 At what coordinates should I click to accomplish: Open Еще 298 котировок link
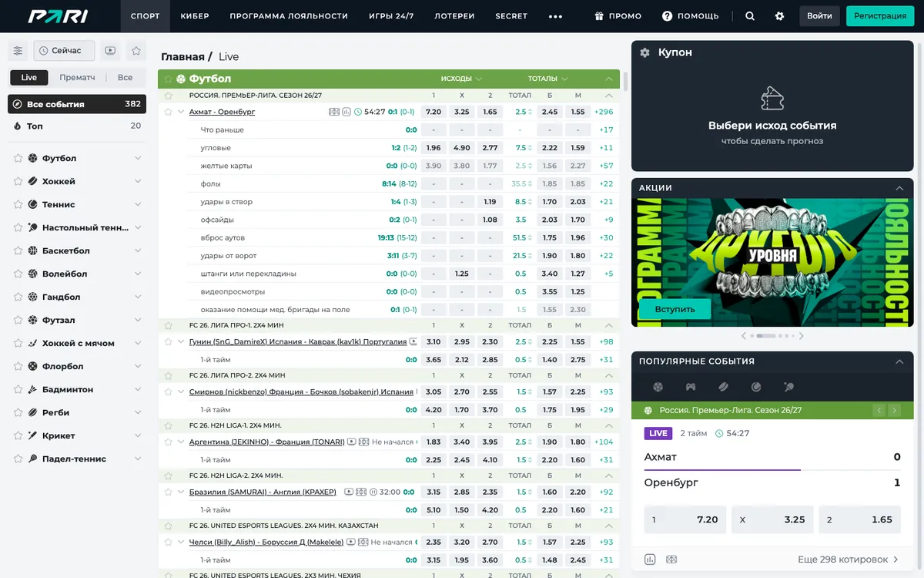pyautogui.click(x=849, y=560)
